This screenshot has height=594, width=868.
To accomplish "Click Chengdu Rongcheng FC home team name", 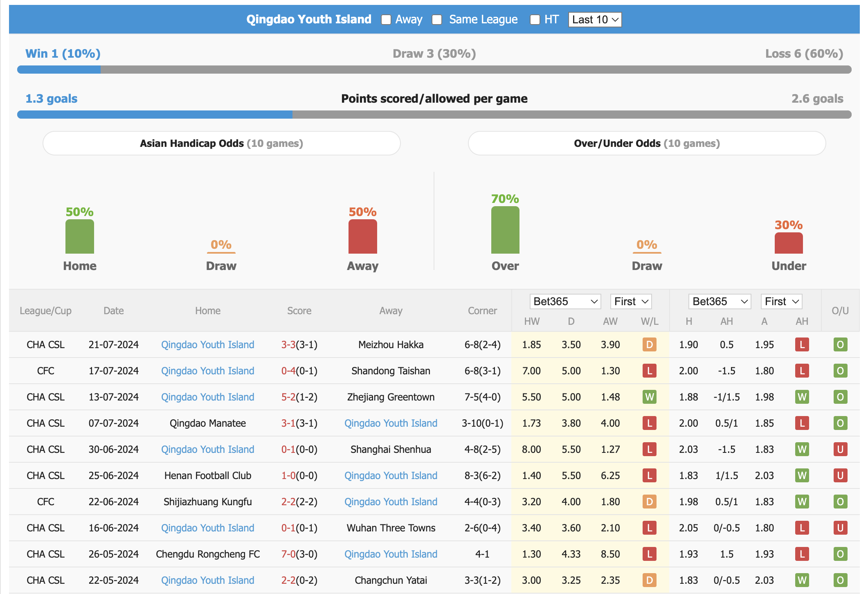I will (207, 554).
